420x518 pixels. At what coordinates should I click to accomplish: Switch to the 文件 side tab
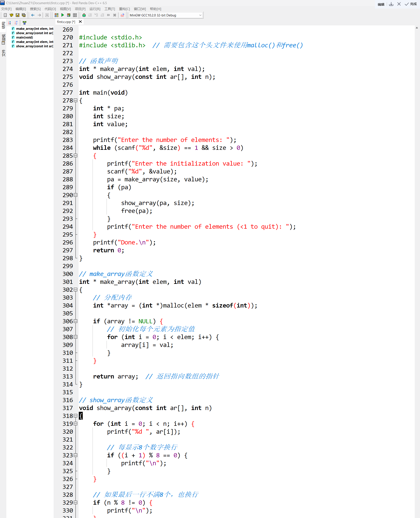coord(3,53)
